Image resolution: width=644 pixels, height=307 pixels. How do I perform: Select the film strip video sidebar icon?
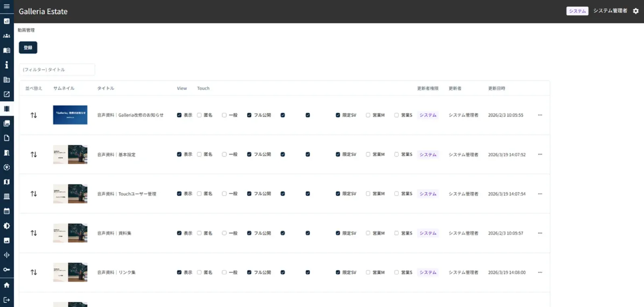(x=6, y=109)
